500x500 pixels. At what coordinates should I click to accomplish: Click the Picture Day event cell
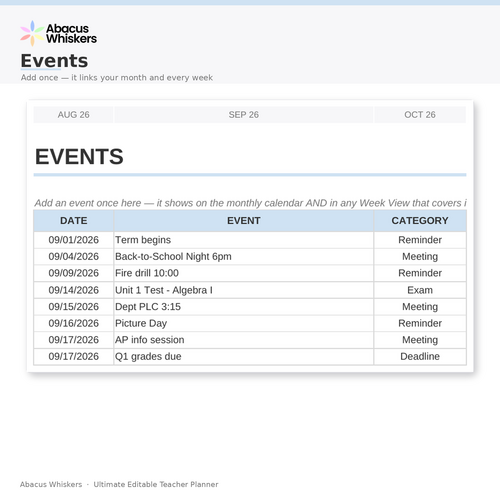(244, 323)
